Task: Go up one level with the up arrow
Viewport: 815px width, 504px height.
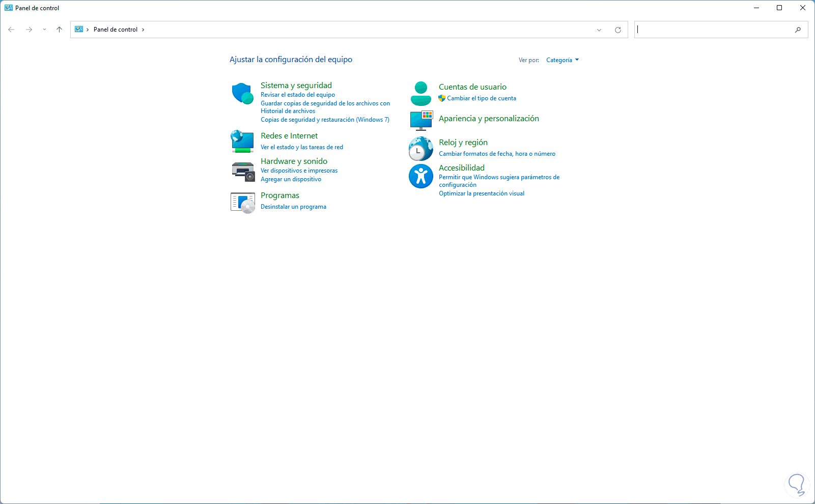Action: pyautogui.click(x=59, y=30)
